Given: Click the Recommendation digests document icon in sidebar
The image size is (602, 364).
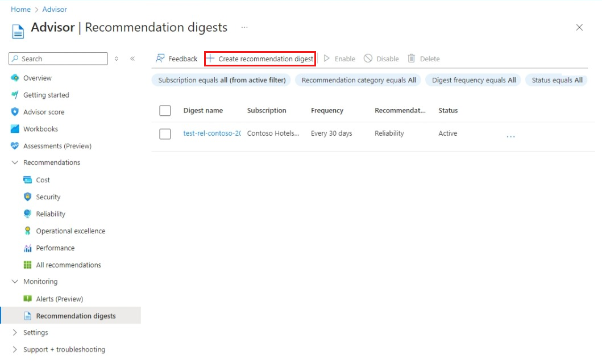Looking at the screenshot, I should (x=28, y=316).
